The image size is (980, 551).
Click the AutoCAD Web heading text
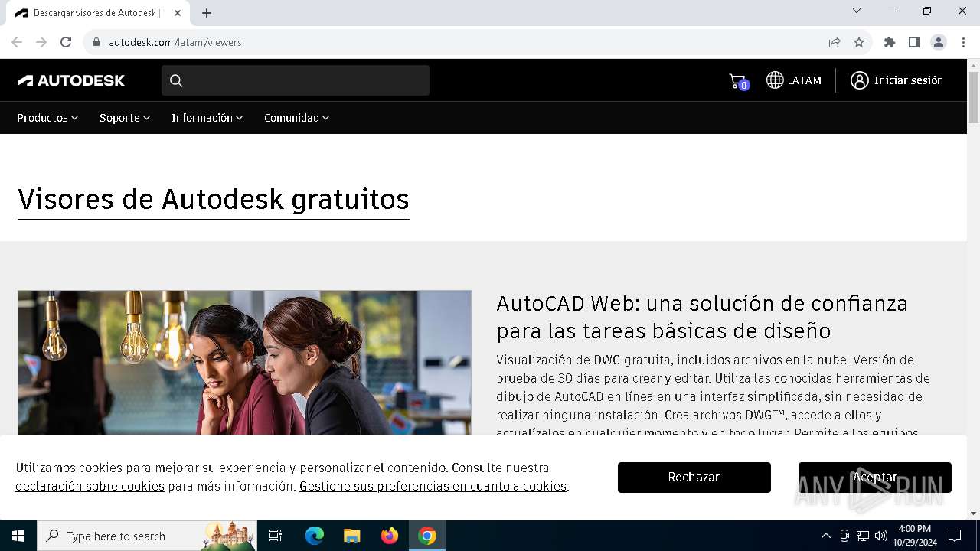coord(702,317)
